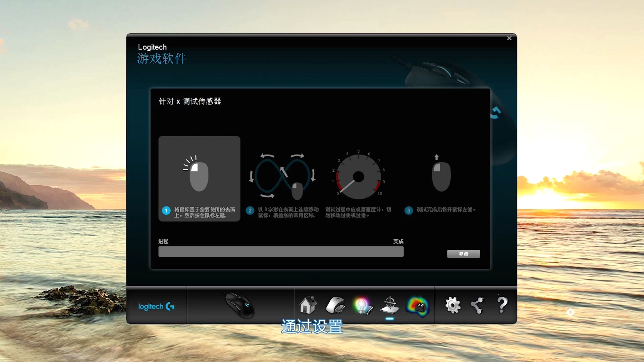Click the speedometer gauge illustration
The height and width of the screenshot is (362, 644).
pos(358,177)
